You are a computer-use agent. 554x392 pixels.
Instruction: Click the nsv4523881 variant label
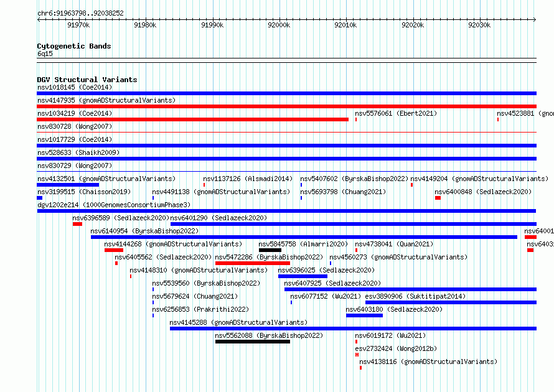[x=525, y=113]
